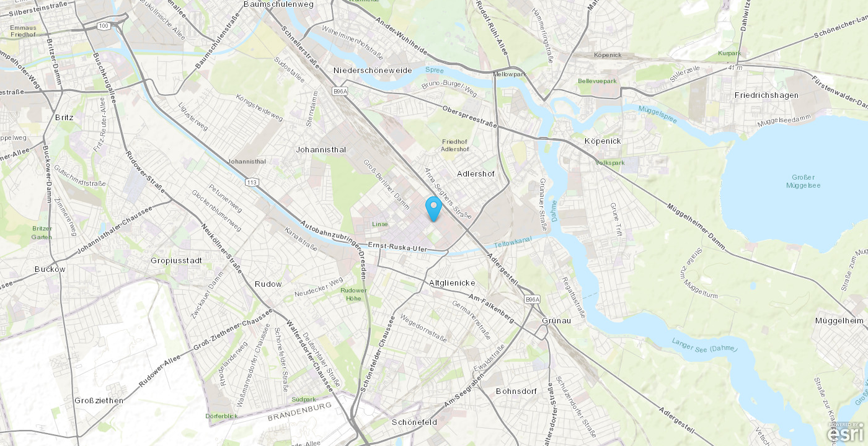Image resolution: width=868 pixels, height=446 pixels.
Task: Click the blue location pin marker
Action: click(x=434, y=209)
